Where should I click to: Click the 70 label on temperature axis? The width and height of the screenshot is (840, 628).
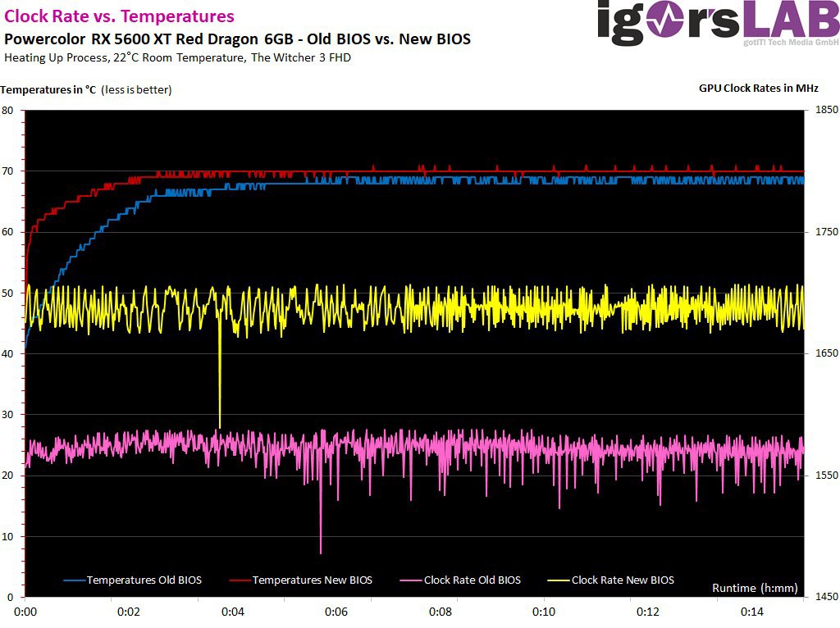pos(7,171)
